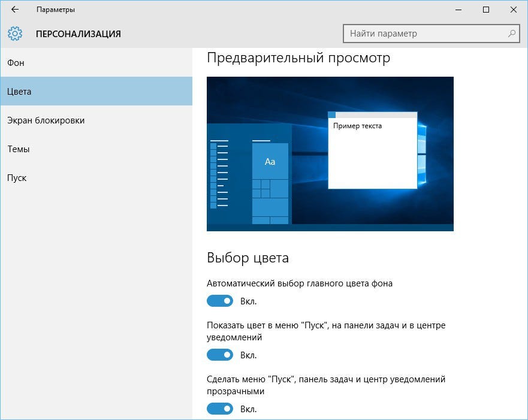Click the search magnifier icon
This screenshot has width=528, height=420.
511,34
